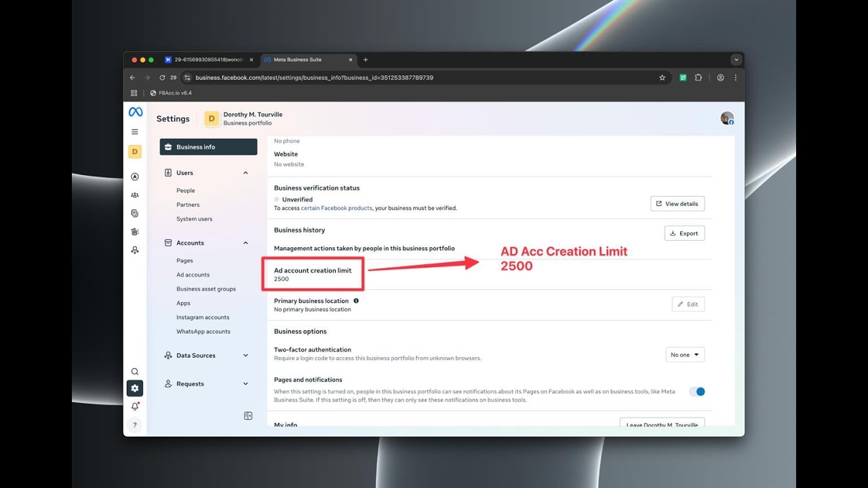Open the green extension icon in toolbar

684,78
